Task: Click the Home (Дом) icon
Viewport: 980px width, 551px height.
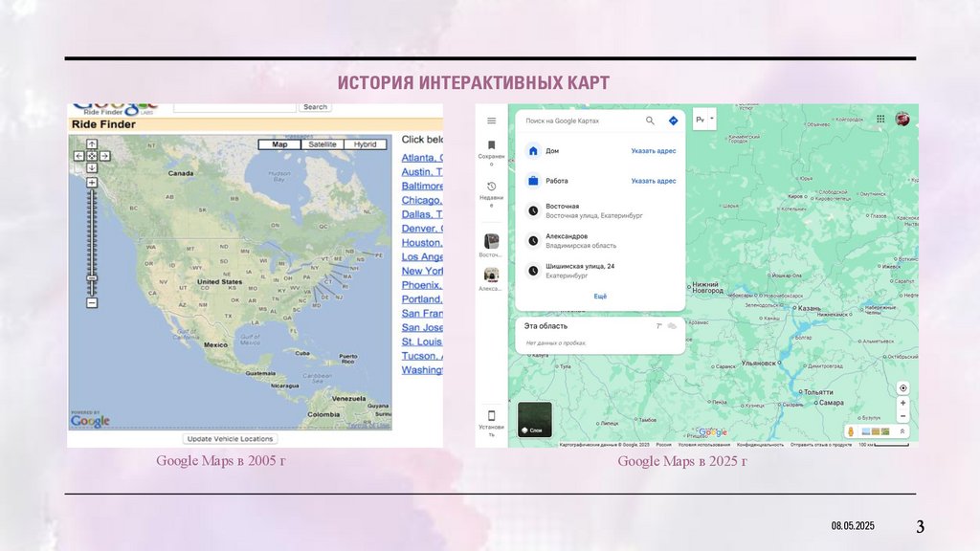Action: click(533, 150)
